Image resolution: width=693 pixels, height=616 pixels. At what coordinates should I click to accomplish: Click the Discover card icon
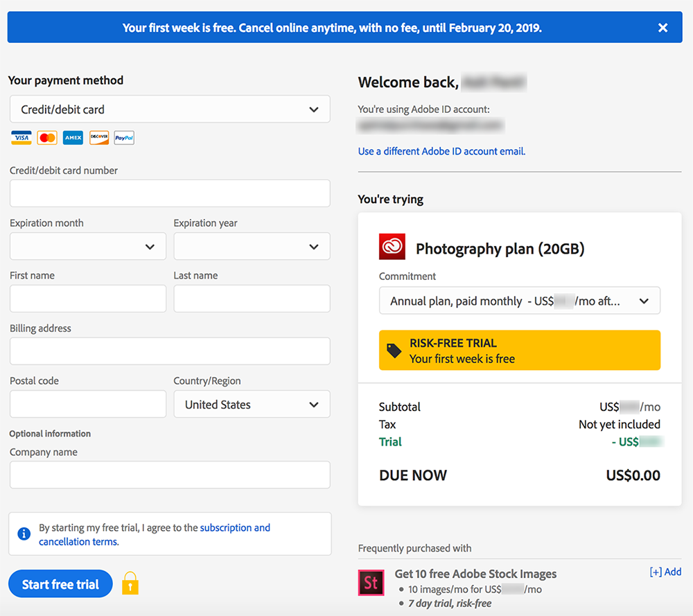pyautogui.click(x=99, y=138)
